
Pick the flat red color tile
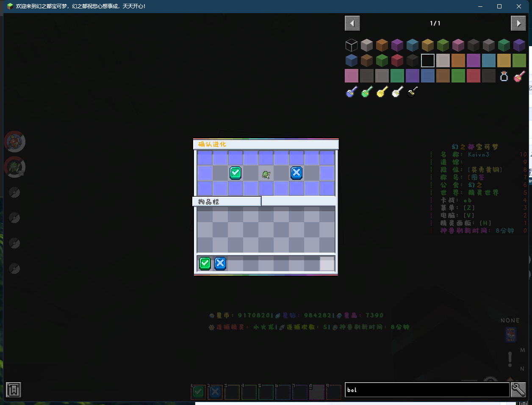[x=473, y=76]
